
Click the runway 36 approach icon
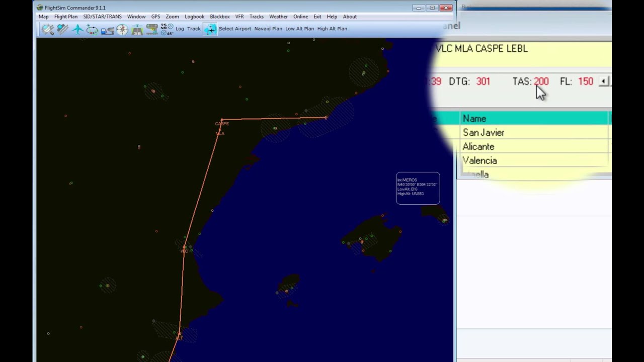(137, 29)
